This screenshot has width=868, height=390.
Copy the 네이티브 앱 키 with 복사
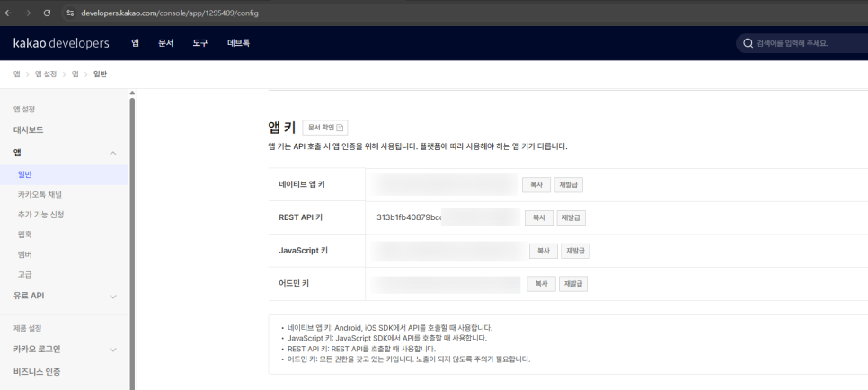click(x=536, y=185)
